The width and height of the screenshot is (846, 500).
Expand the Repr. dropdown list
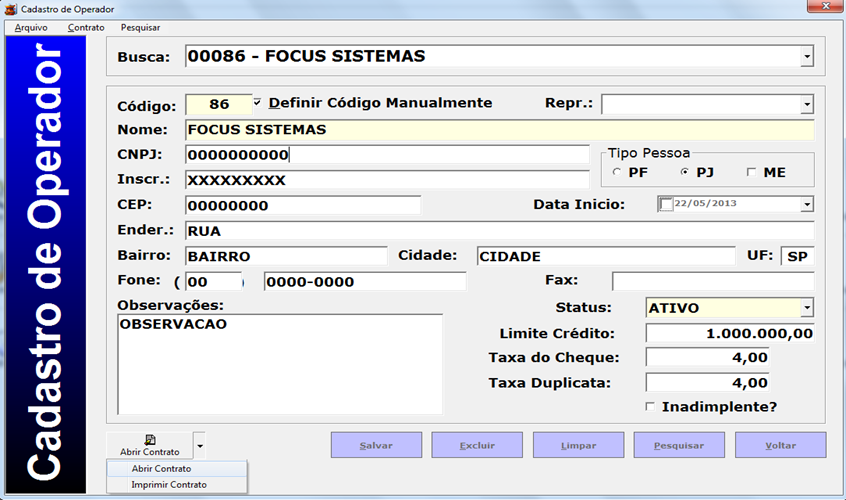click(x=807, y=104)
